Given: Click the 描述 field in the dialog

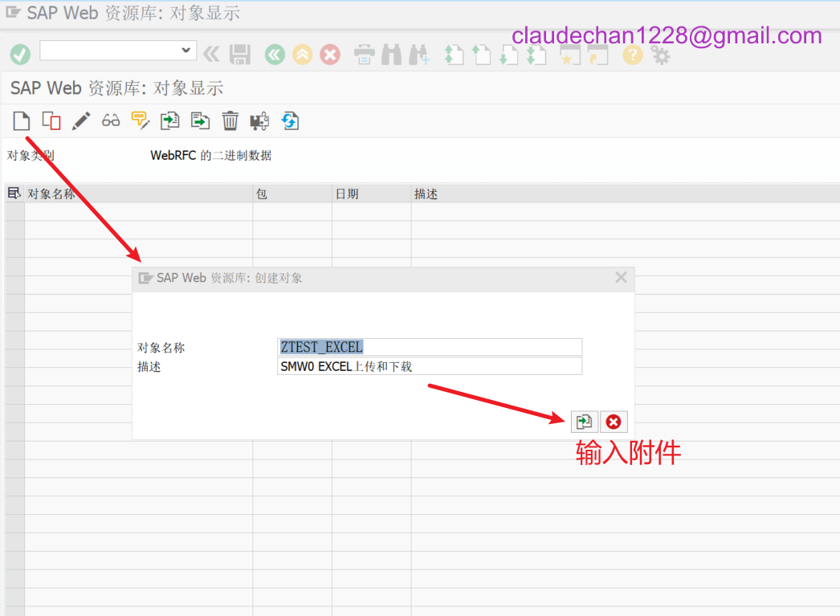Looking at the screenshot, I should pyautogui.click(x=429, y=366).
